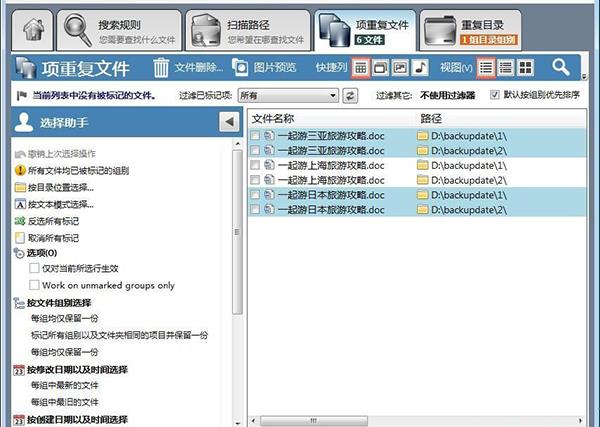Image resolution: width=600 pixels, height=427 pixels.
Task: Collapse the 选择助手 panel arrow
Action: 229,122
